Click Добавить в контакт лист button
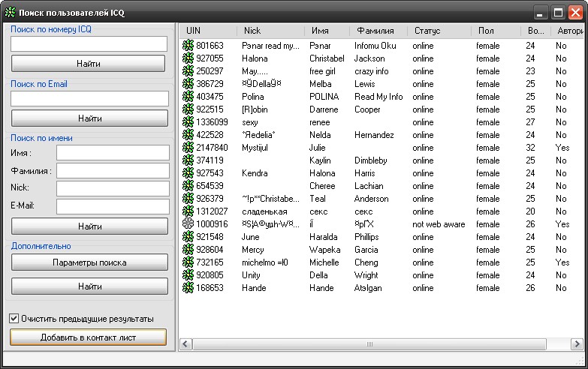The image size is (588, 369). click(x=88, y=337)
